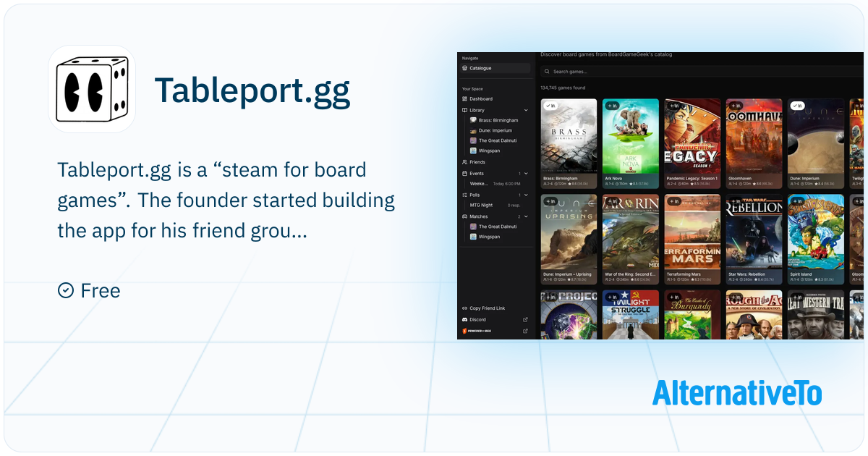Image resolution: width=868 pixels, height=456 pixels.
Task: Collapse the Polls chevron
Action: coord(526,195)
